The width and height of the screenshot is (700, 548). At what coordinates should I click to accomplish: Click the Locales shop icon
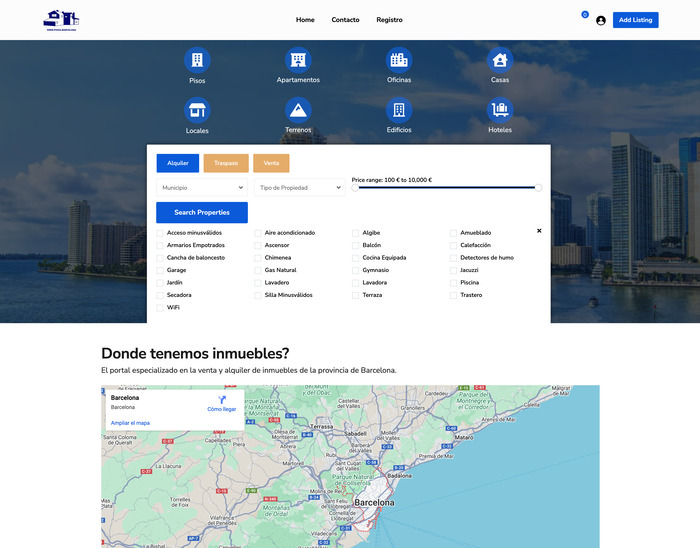(x=197, y=110)
